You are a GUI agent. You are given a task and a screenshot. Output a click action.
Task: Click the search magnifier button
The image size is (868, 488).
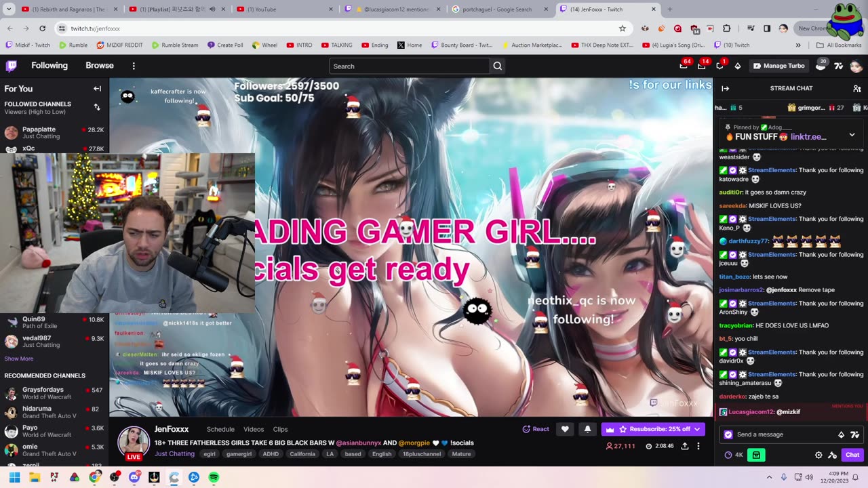[498, 66]
